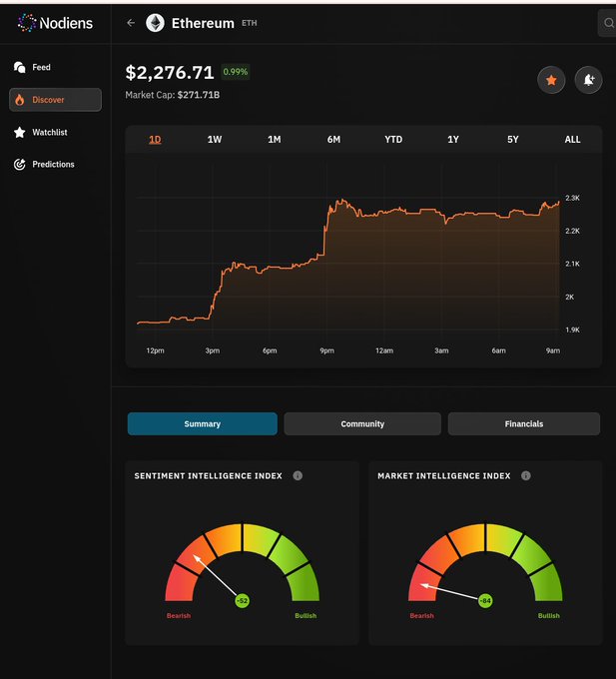Viewport: 616px width, 679px height.
Task: Show info for Market Intelligence Index
Action: click(x=526, y=475)
